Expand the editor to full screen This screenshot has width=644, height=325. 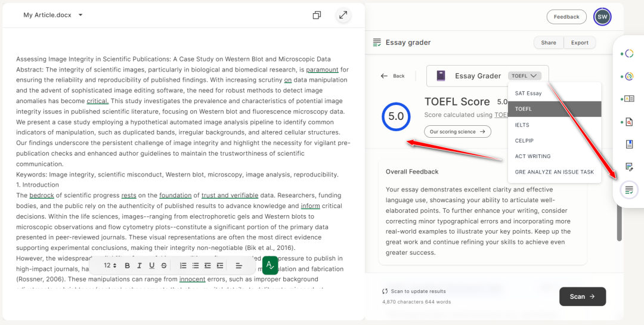[343, 16]
